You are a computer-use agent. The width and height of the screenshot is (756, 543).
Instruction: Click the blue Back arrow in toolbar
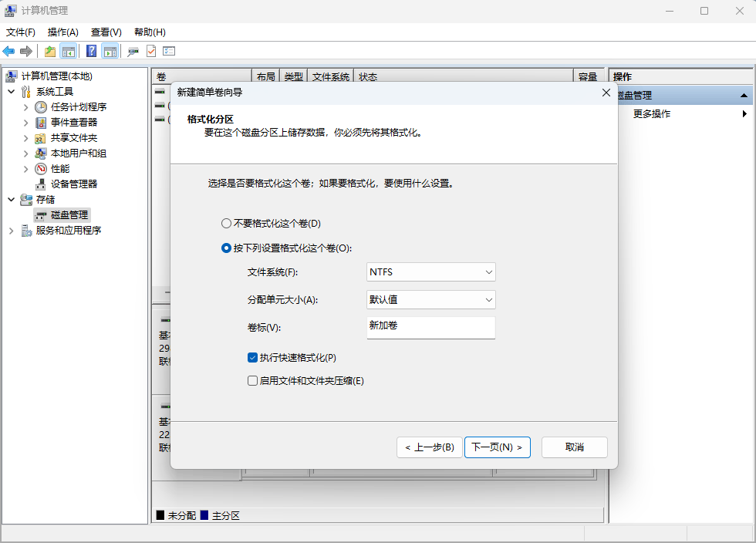[9, 51]
